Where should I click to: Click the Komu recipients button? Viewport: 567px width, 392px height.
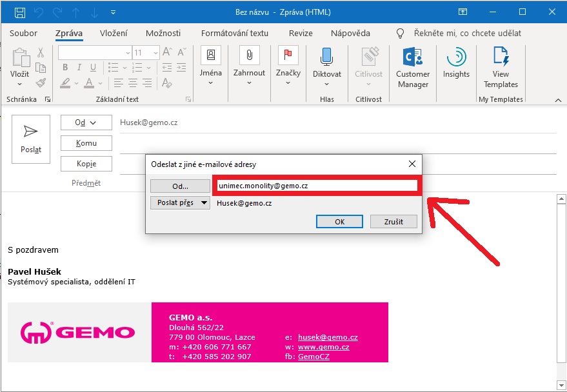86,143
